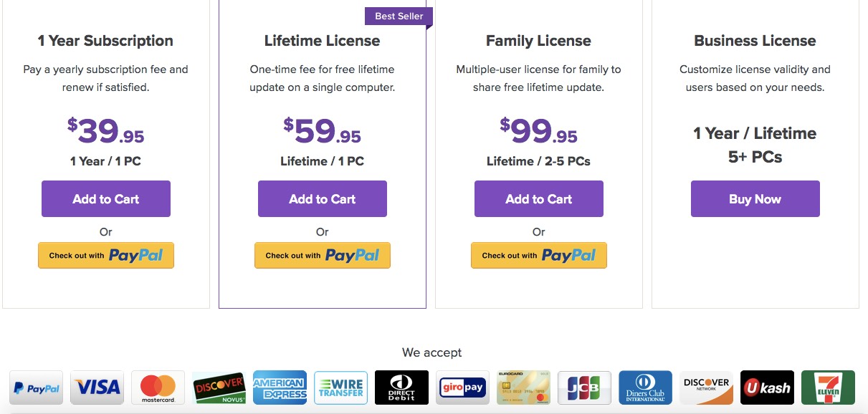Check out with PayPal for Family License

[x=539, y=256]
